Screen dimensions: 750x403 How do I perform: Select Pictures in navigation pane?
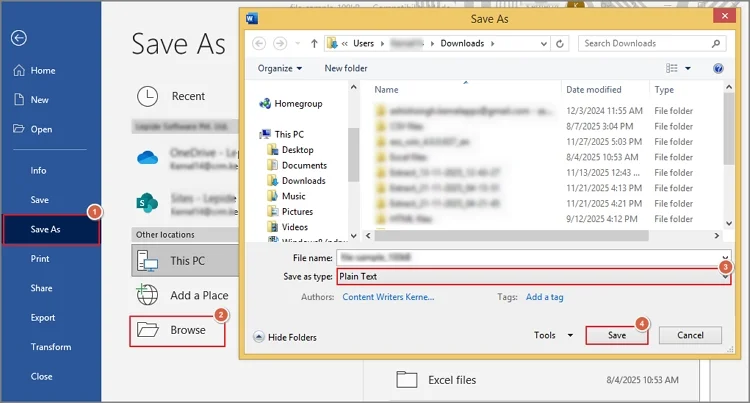point(290,211)
